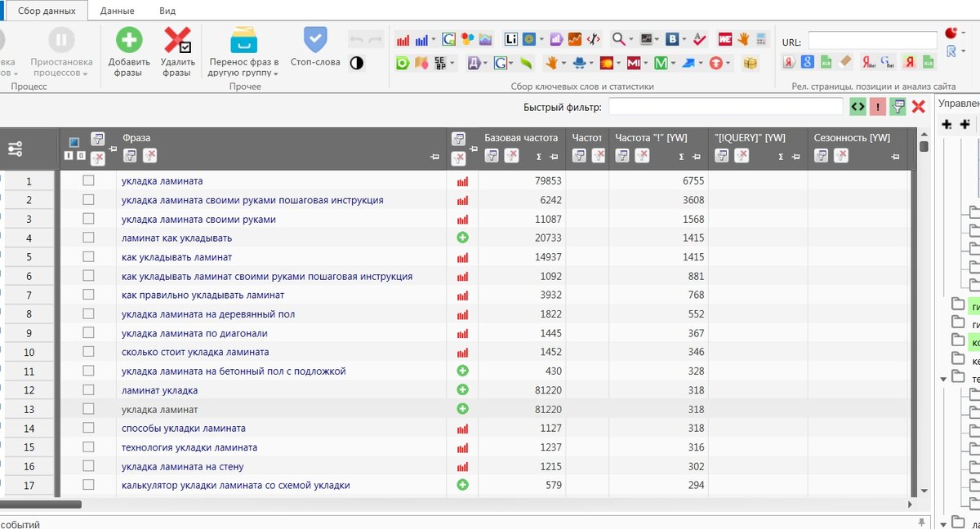
Task: Click the SERP icon
Action: [440, 63]
